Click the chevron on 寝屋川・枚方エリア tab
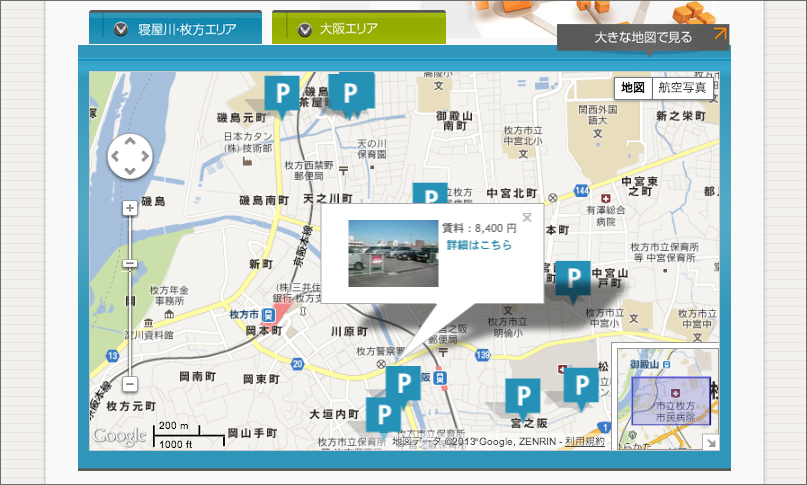Screen dimensions: 807x485 121,29
